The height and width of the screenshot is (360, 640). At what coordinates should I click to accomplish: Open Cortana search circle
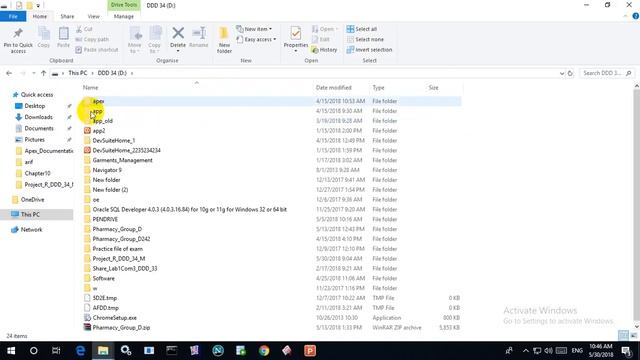coord(33,351)
